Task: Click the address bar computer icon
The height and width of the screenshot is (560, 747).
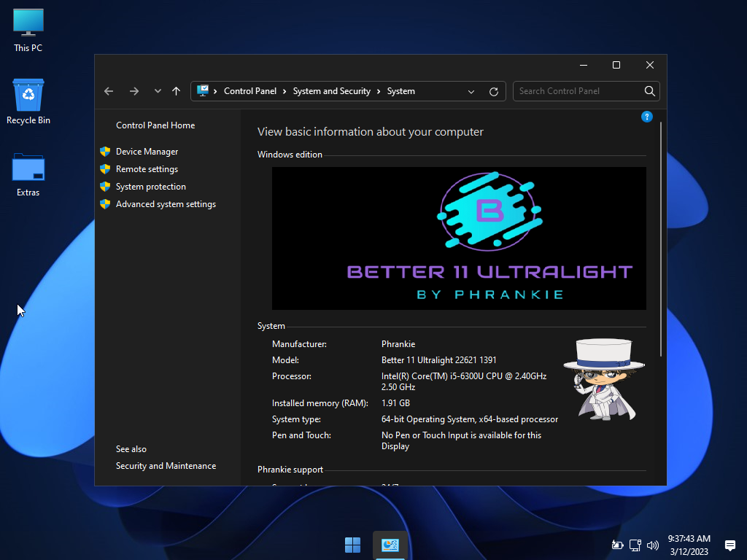Action: click(203, 90)
